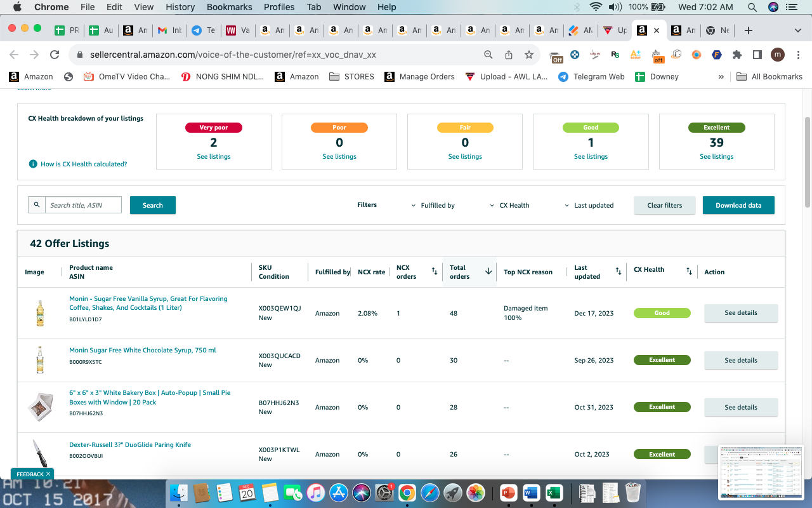Click the Clear filters button
This screenshot has height=508, width=812.
pos(665,205)
